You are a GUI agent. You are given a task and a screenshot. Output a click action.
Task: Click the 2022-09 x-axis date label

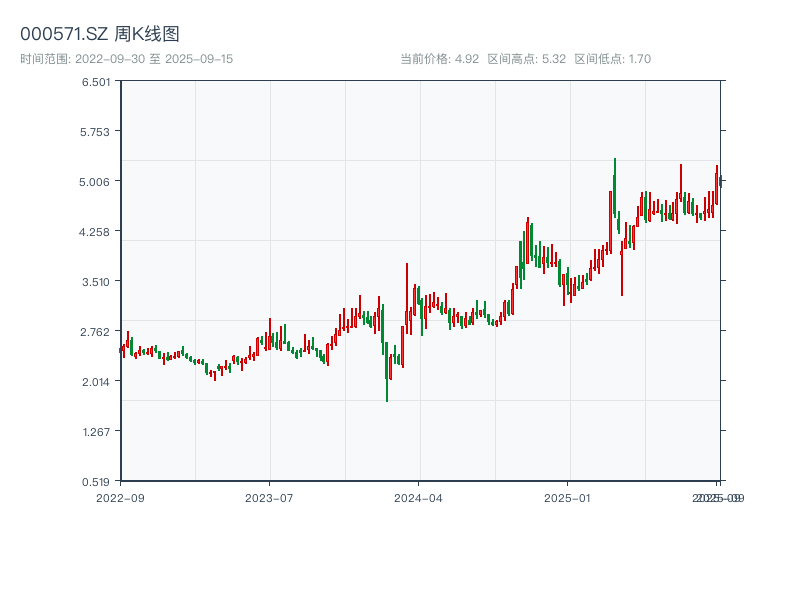pos(120,497)
